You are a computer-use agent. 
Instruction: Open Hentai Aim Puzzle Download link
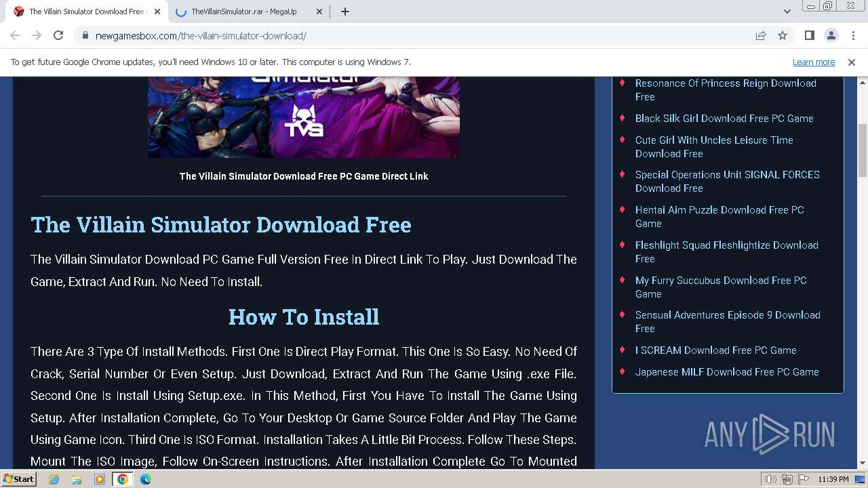point(719,217)
